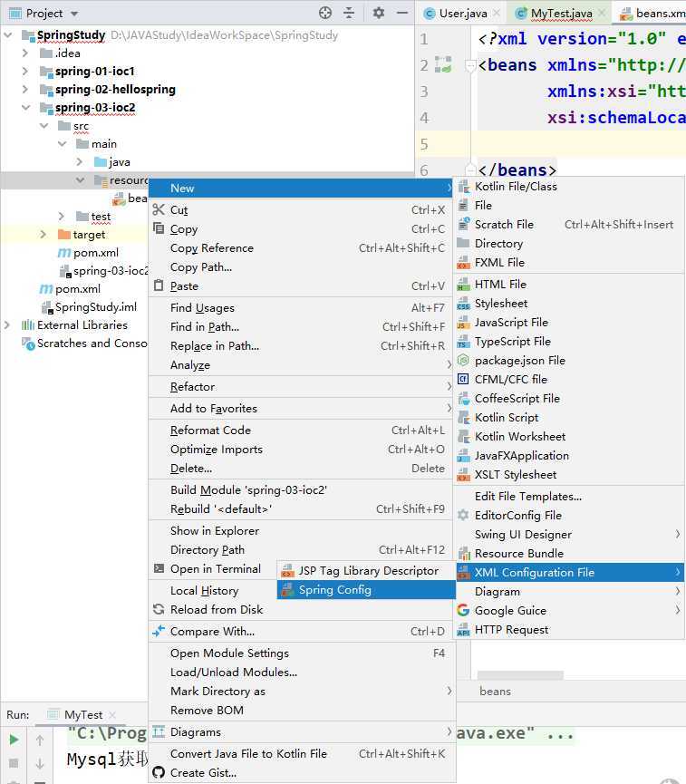Click the CFML/CFC file icon
The width and height of the screenshot is (686, 784).
tap(463, 379)
